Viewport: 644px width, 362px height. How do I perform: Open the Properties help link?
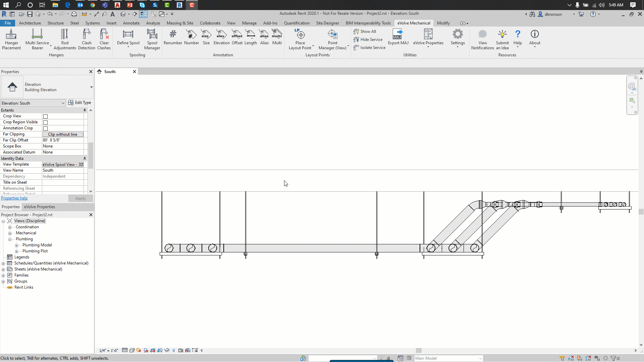pos(14,198)
